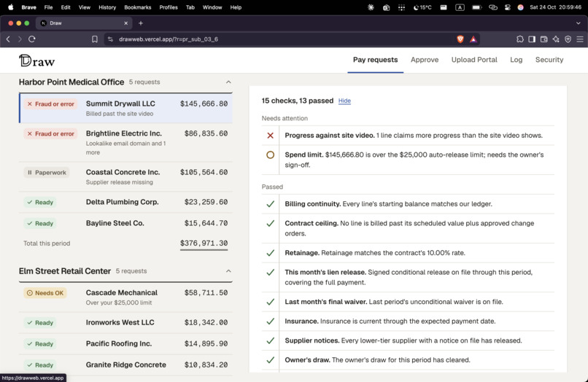Click the Brave Shields lion icon

click(x=460, y=39)
